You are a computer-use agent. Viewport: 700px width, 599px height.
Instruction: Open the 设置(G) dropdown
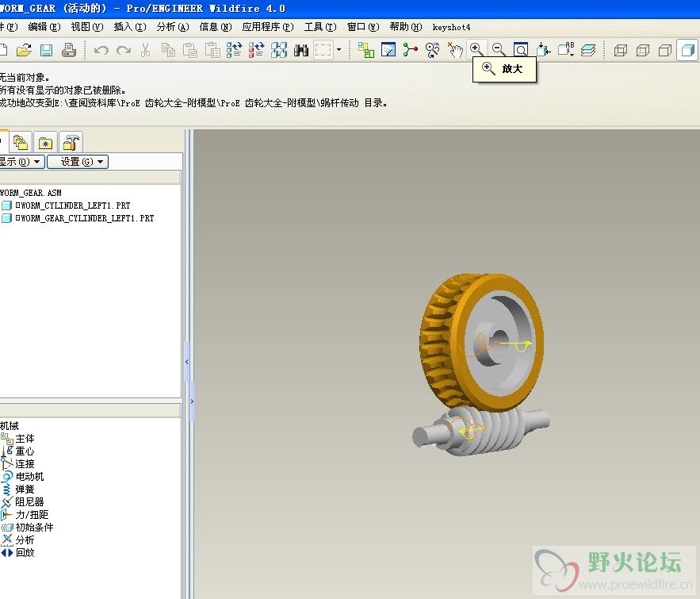[78, 161]
